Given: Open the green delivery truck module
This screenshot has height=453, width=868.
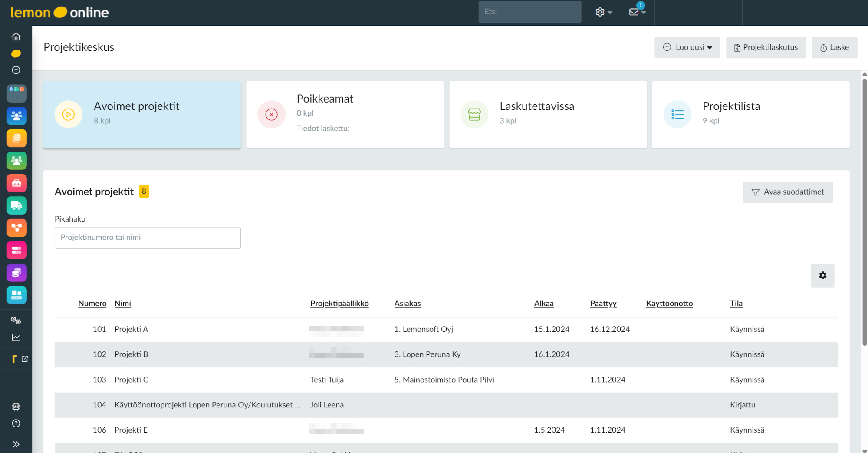Looking at the screenshot, I should click(x=16, y=205).
